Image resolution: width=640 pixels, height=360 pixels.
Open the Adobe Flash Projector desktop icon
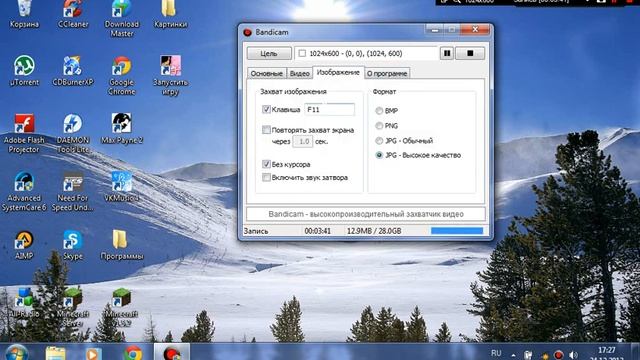[24, 133]
